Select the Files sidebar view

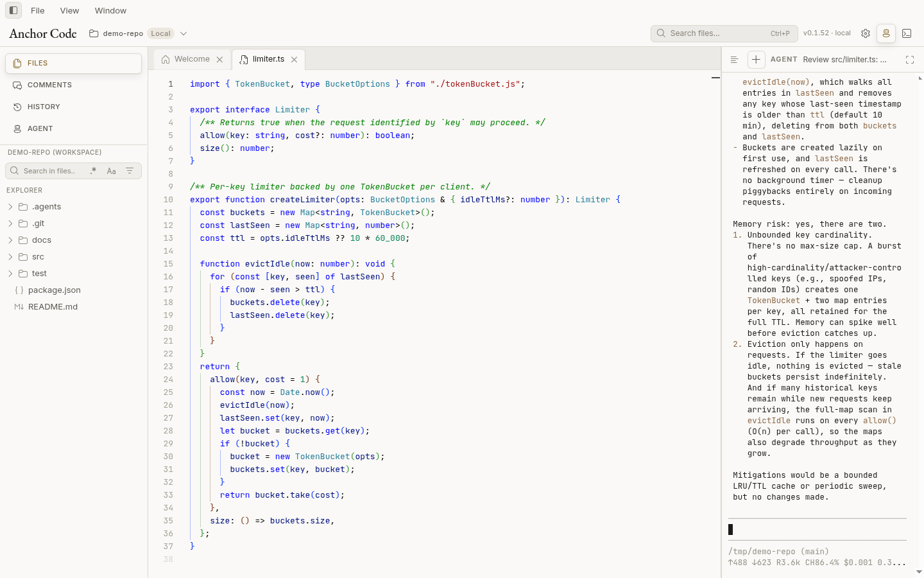click(73, 63)
